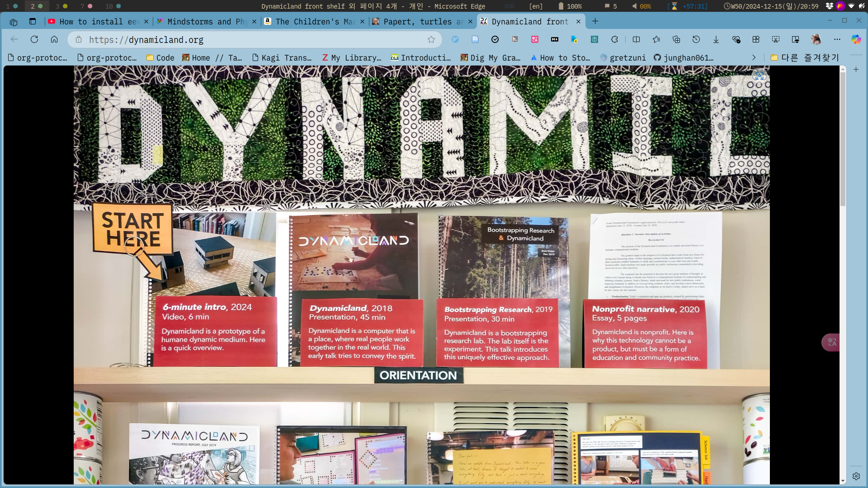Open 'Dynamicland, 2018' presentation card
The height and width of the screenshot is (488, 868).
point(362,332)
